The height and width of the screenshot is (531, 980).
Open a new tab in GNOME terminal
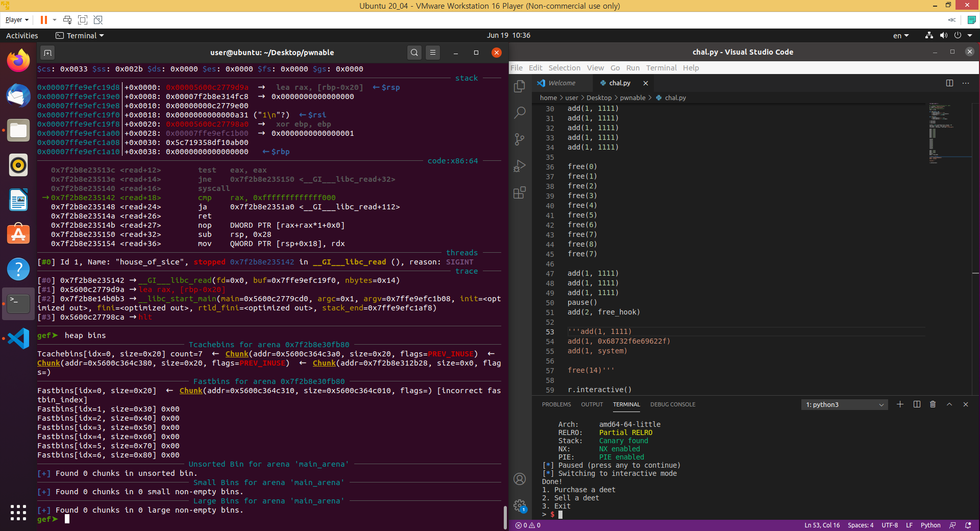47,53
